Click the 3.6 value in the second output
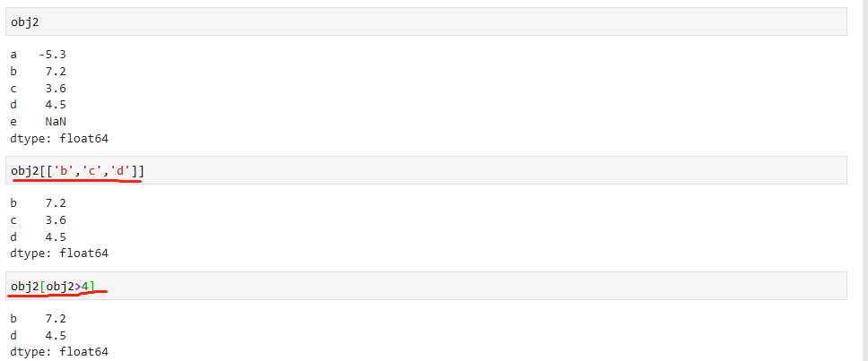The width and height of the screenshot is (868, 361). [56, 220]
